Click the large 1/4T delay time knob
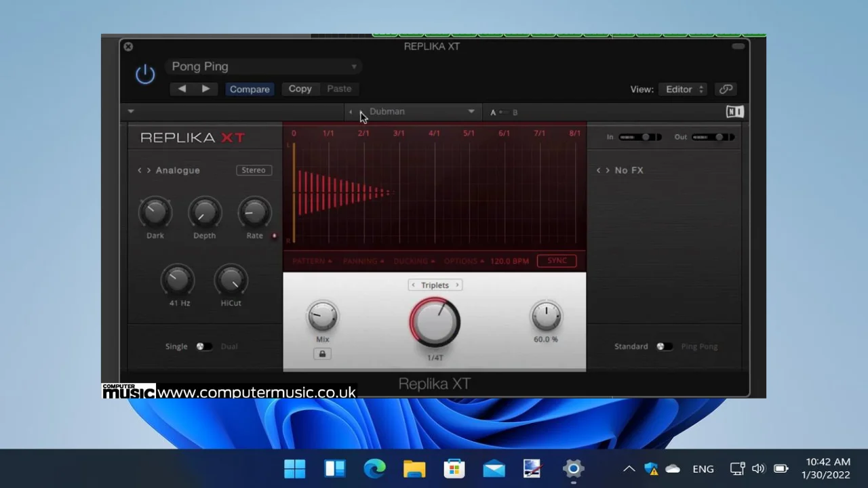The width and height of the screenshot is (868, 488). pos(435,322)
